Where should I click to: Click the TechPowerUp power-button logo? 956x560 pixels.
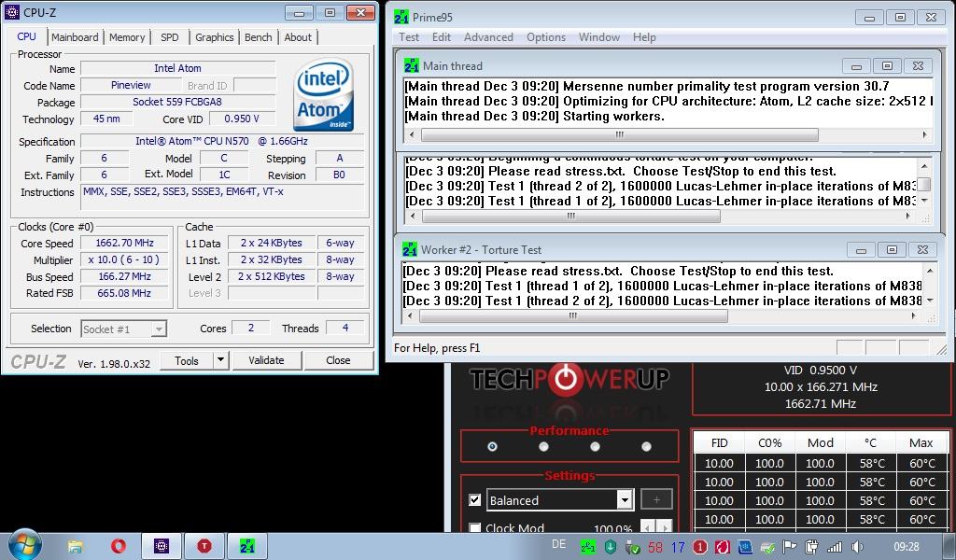click(566, 380)
